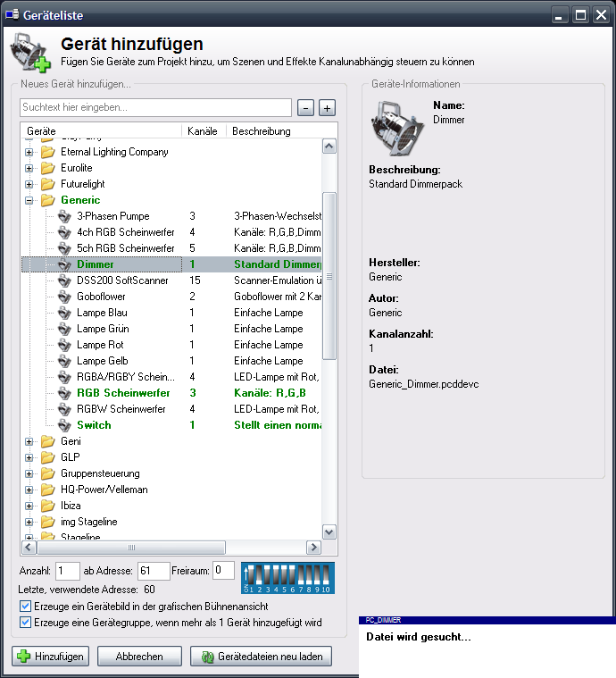Uncheck the Gerätegruppe creation checkbox
This screenshot has width=616, height=678.
point(24,623)
